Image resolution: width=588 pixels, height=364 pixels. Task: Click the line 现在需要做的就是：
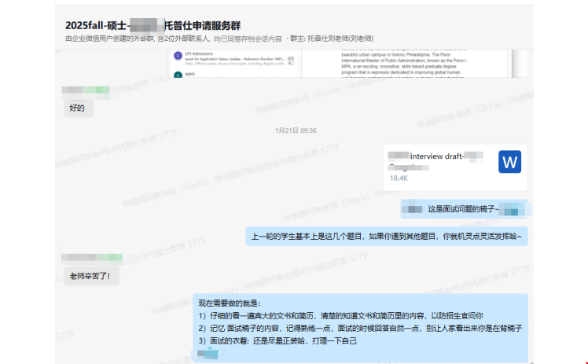point(230,303)
